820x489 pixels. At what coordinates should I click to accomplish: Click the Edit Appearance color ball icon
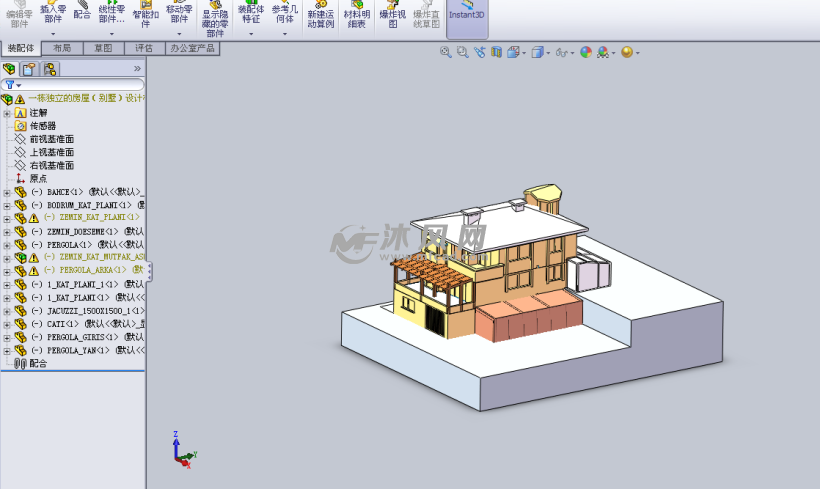pyautogui.click(x=586, y=52)
